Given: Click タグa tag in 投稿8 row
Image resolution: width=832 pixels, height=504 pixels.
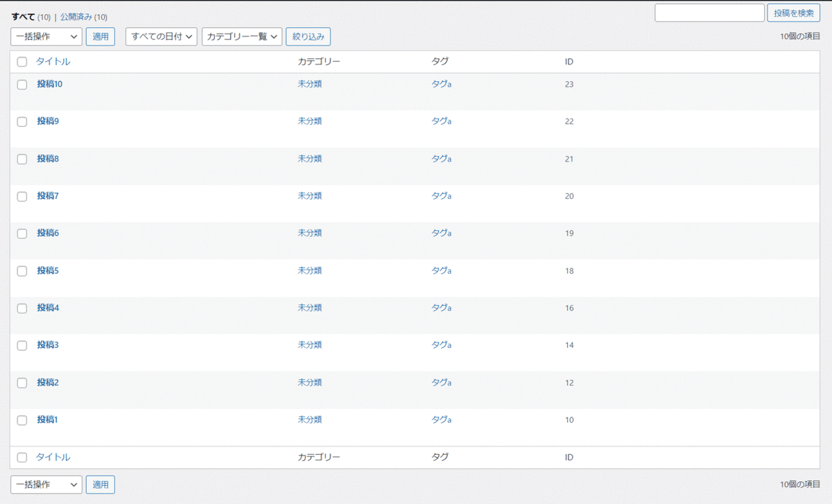Looking at the screenshot, I should click(442, 159).
